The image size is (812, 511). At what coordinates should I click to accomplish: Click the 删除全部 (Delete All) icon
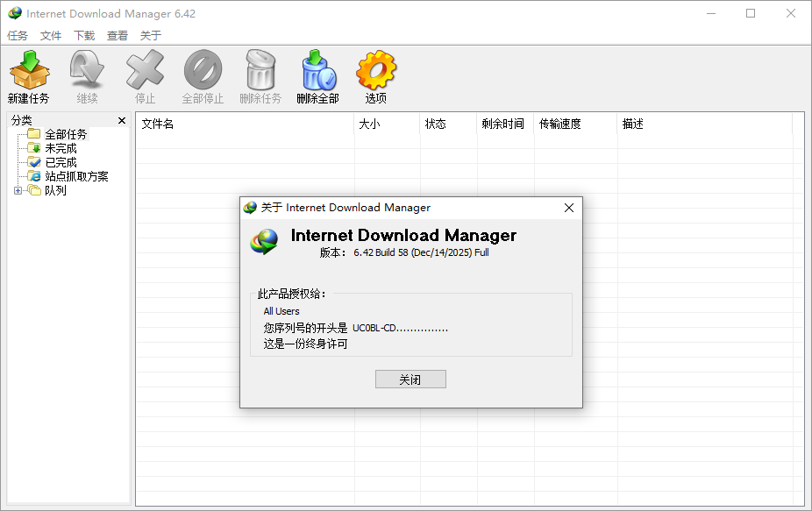tap(317, 70)
